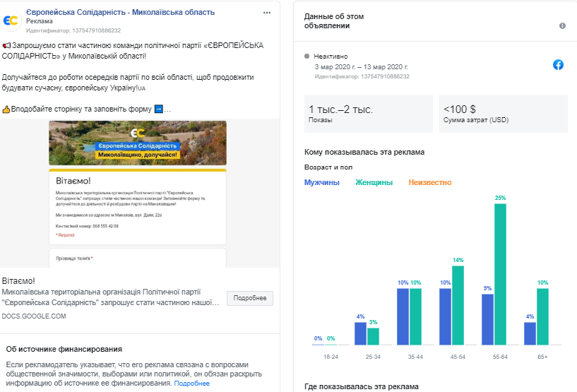Click the 25% women bar for 55-64
This screenshot has width=577, height=392.
click(500, 274)
